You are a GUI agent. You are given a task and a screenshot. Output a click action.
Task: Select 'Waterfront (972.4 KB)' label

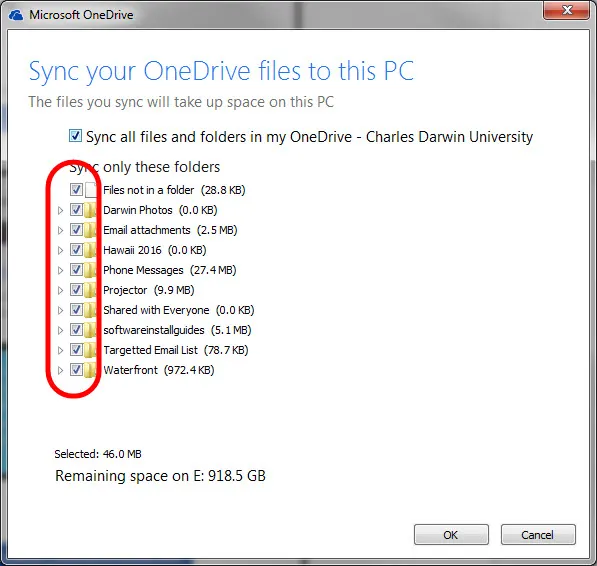pyautogui.click(x=159, y=370)
